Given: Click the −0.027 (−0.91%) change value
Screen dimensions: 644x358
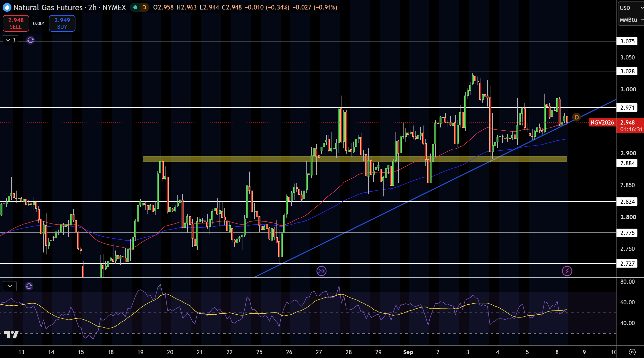Looking at the screenshot, I should 315,7.
